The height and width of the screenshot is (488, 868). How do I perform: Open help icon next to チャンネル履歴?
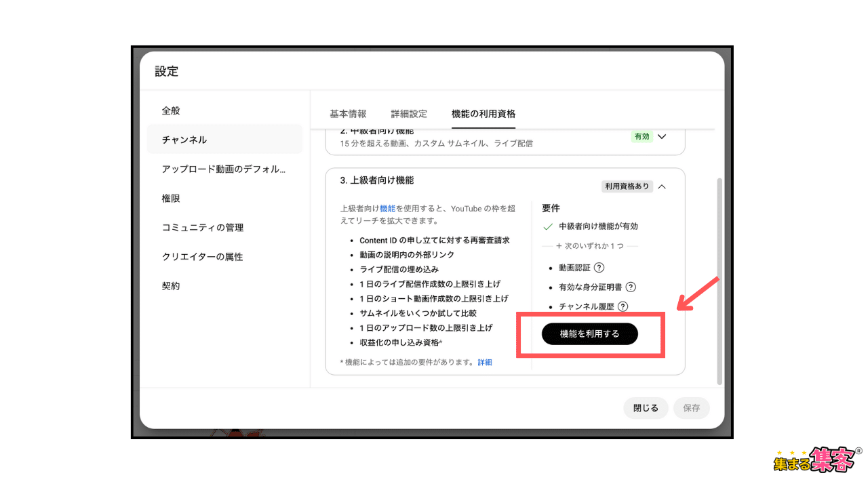click(x=623, y=306)
